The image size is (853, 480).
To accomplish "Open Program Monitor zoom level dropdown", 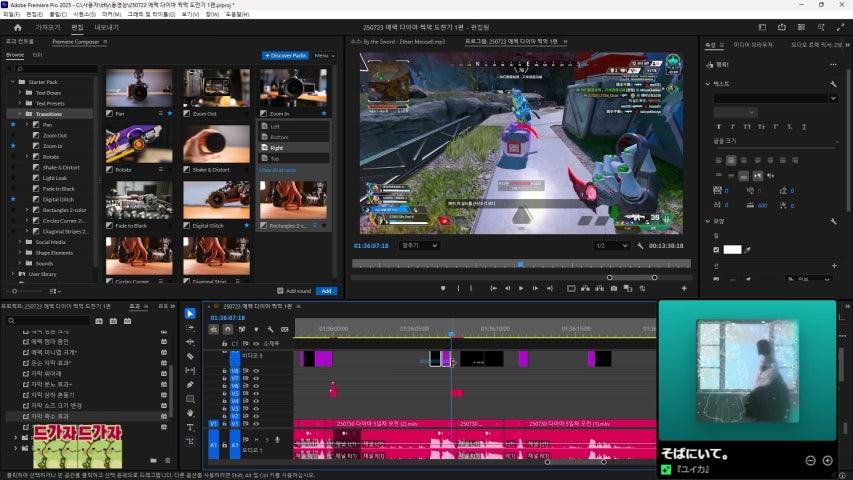I will (419, 246).
